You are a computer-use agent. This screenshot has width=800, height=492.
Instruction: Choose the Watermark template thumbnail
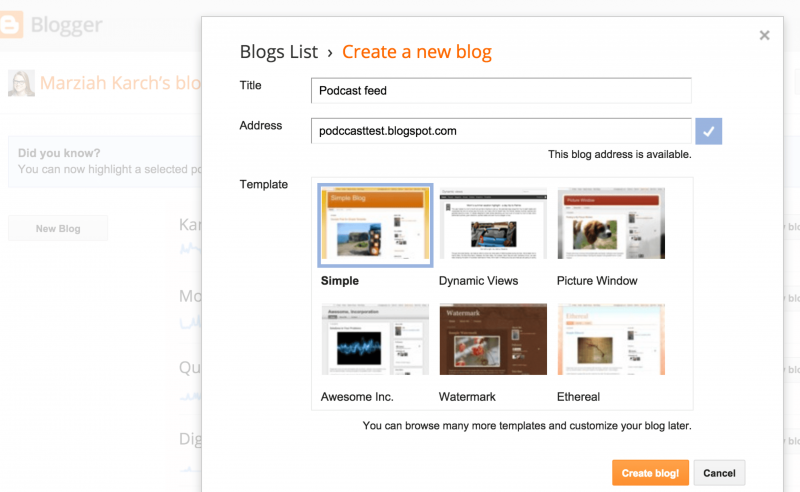(493, 339)
